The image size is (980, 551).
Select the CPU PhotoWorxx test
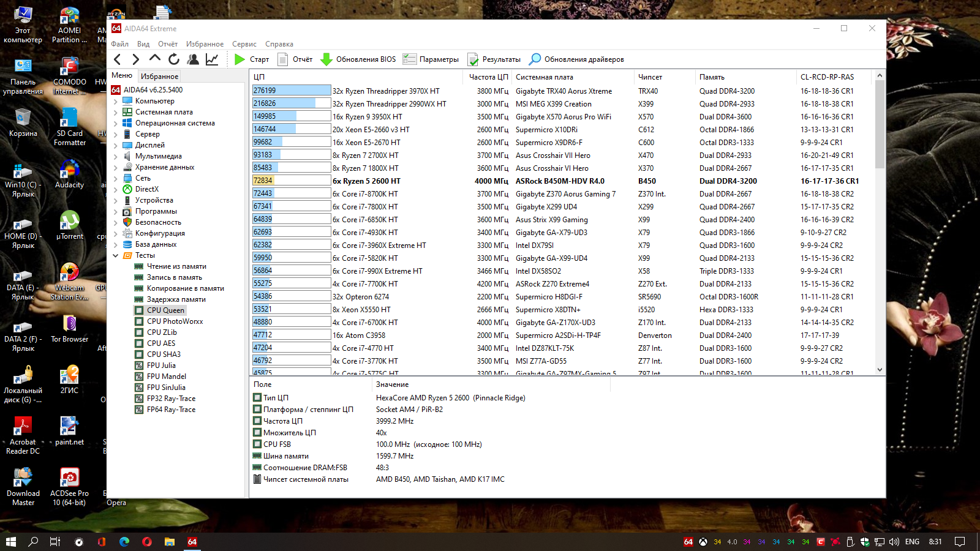(x=175, y=321)
